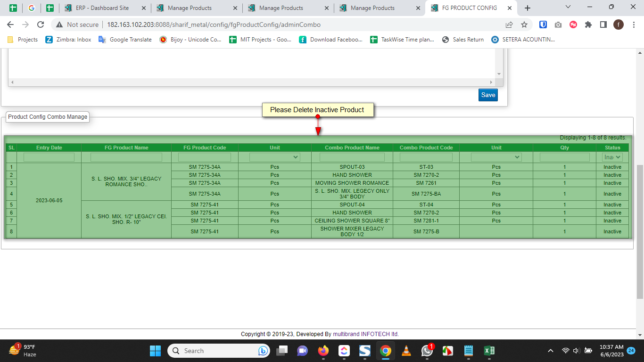Screen dimensions: 644x362
Task: Open the Sales Return bookmark
Action: [463, 40]
